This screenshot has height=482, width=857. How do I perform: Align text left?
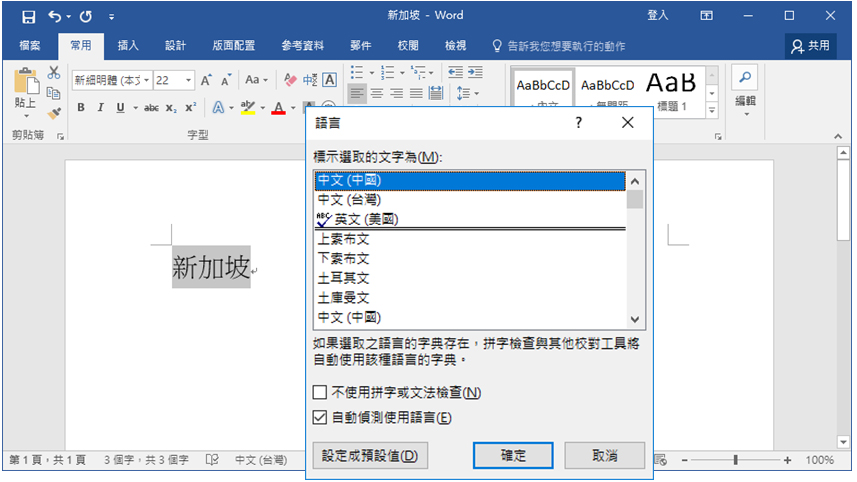coord(356,93)
